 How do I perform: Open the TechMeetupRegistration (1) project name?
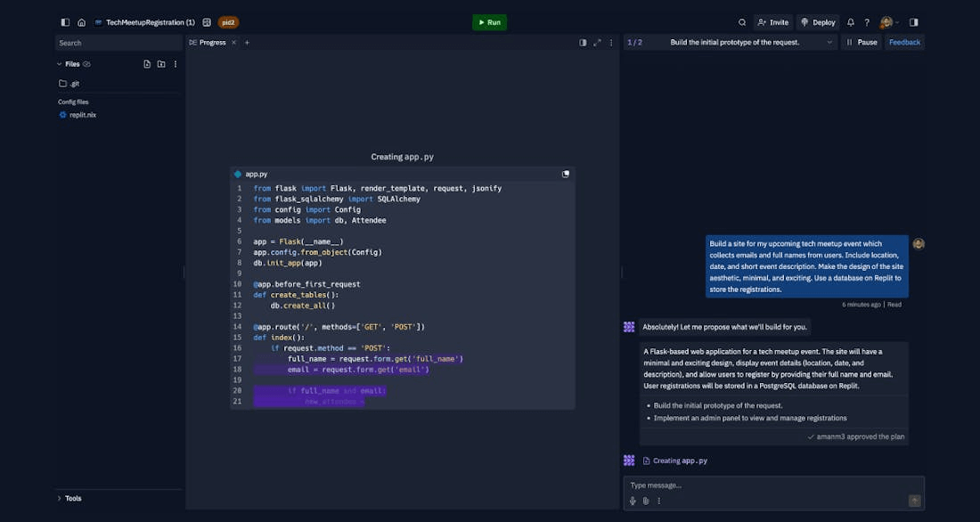150,22
